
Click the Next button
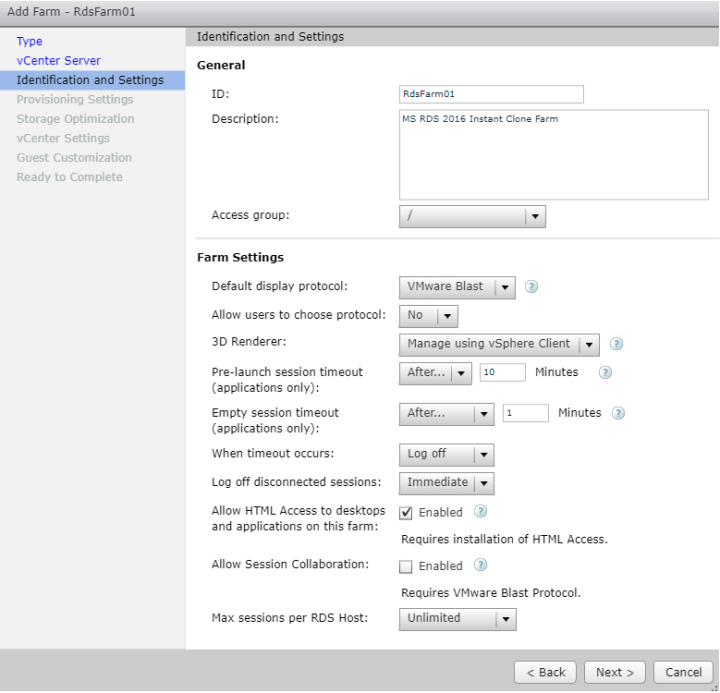[x=615, y=673]
